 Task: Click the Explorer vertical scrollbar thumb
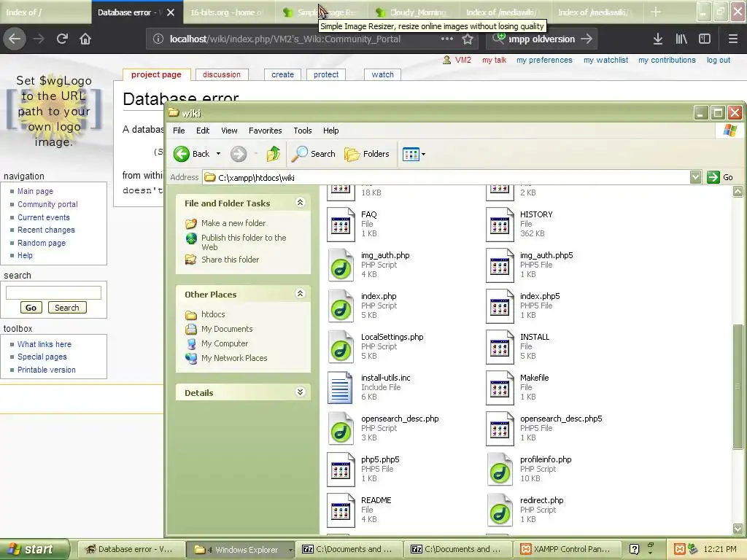pyautogui.click(x=738, y=386)
